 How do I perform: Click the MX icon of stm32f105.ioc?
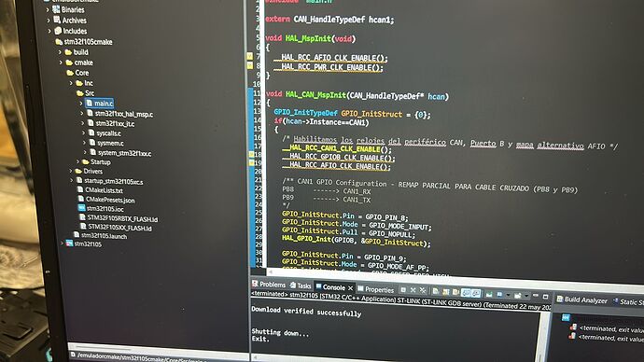click(82, 208)
